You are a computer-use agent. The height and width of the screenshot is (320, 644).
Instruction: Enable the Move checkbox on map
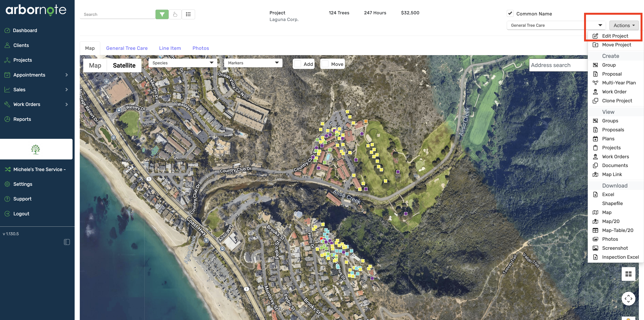pyautogui.click(x=325, y=64)
